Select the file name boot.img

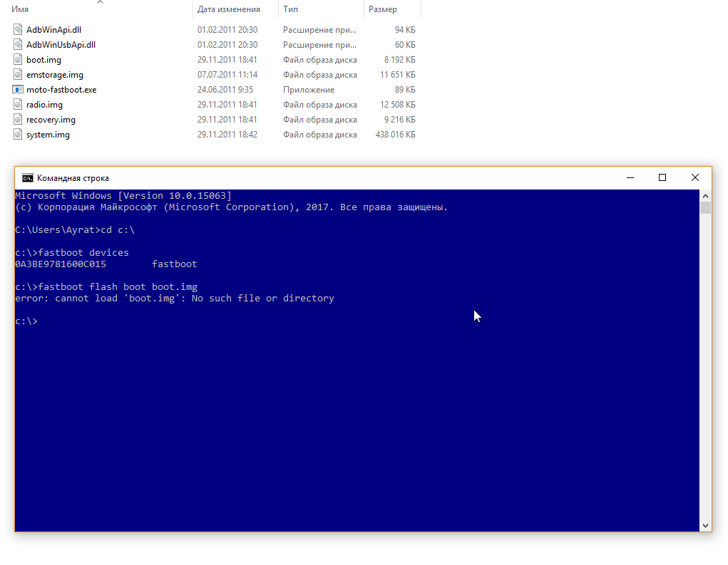[x=43, y=59]
